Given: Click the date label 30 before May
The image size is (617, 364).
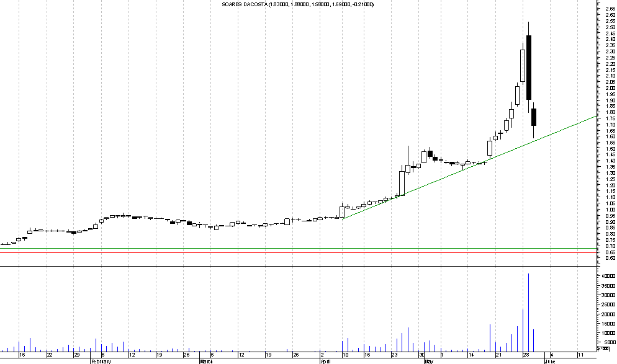Looking at the screenshot, I should pos(422,355).
